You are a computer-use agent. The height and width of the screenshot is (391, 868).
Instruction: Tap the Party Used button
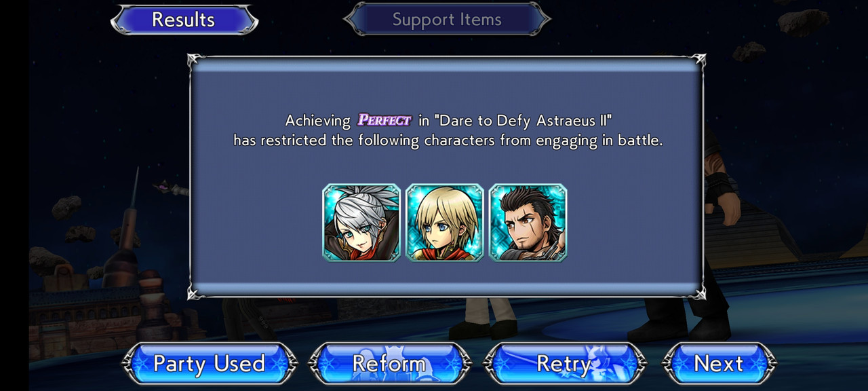(209, 364)
